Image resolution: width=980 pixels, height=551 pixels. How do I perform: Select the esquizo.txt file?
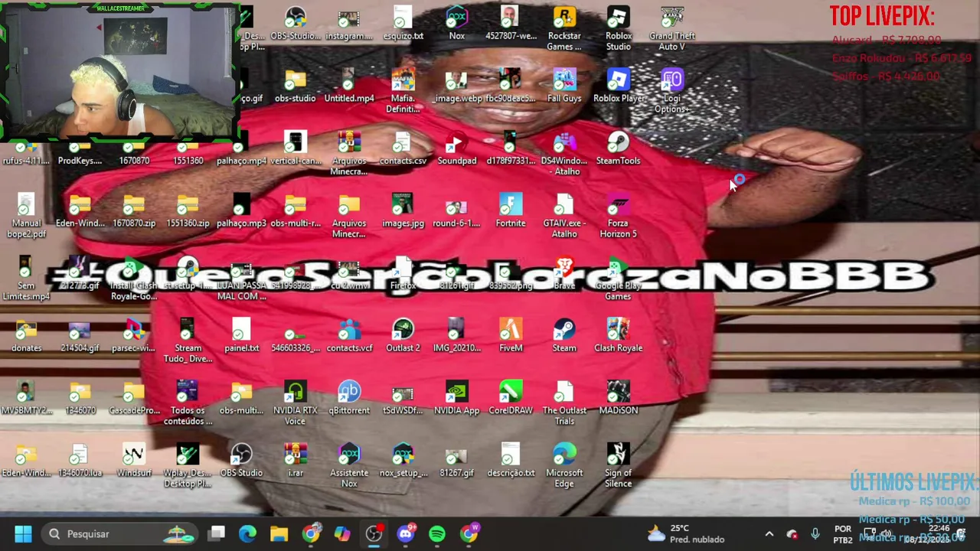tap(403, 24)
